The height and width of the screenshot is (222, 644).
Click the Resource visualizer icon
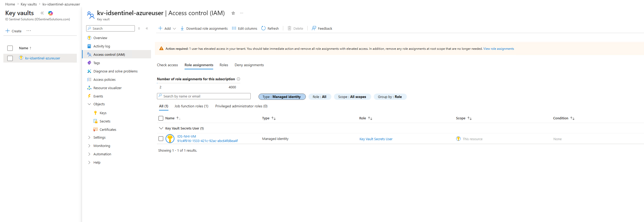pyautogui.click(x=89, y=88)
